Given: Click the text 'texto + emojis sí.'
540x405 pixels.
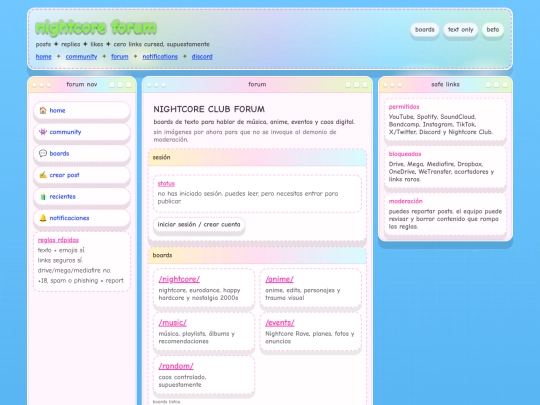Looking at the screenshot, I should [61, 250].
